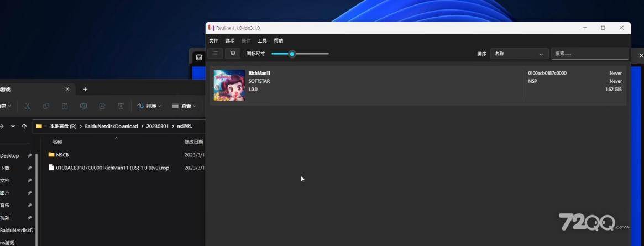Click the Share icon in File Explorer
This screenshot has width=644, height=246.
pos(102,106)
